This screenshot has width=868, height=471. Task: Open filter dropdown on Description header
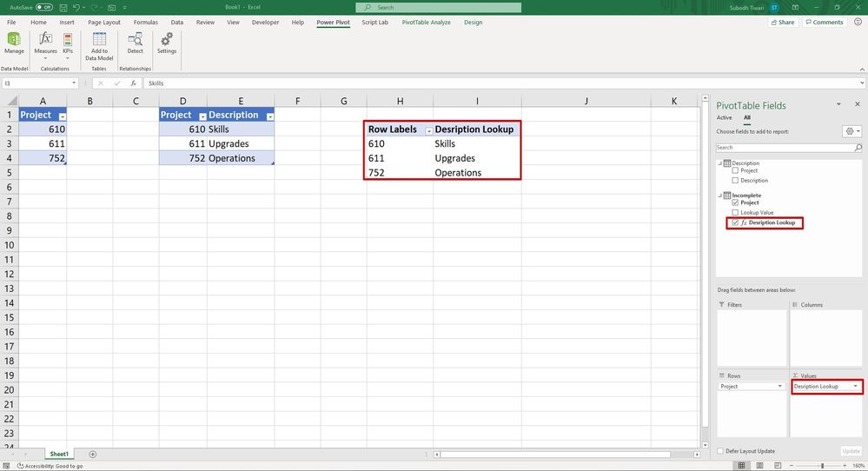(x=270, y=116)
